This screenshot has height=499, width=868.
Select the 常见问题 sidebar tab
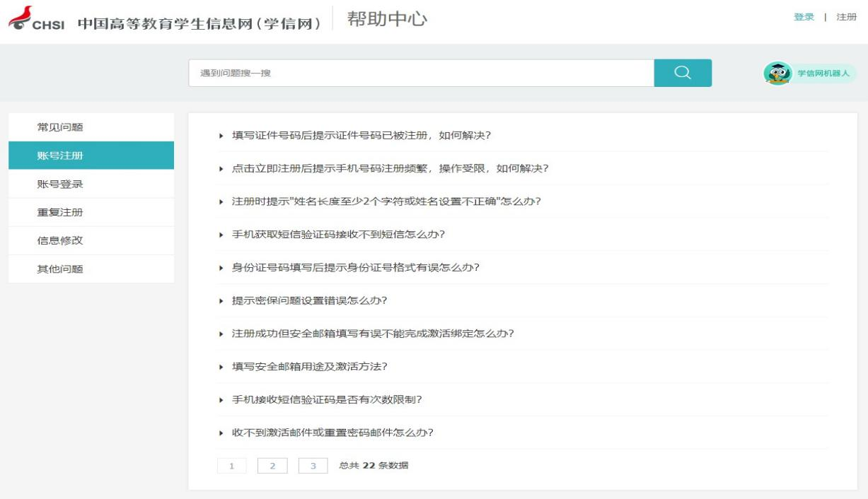pyautogui.click(x=60, y=127)
